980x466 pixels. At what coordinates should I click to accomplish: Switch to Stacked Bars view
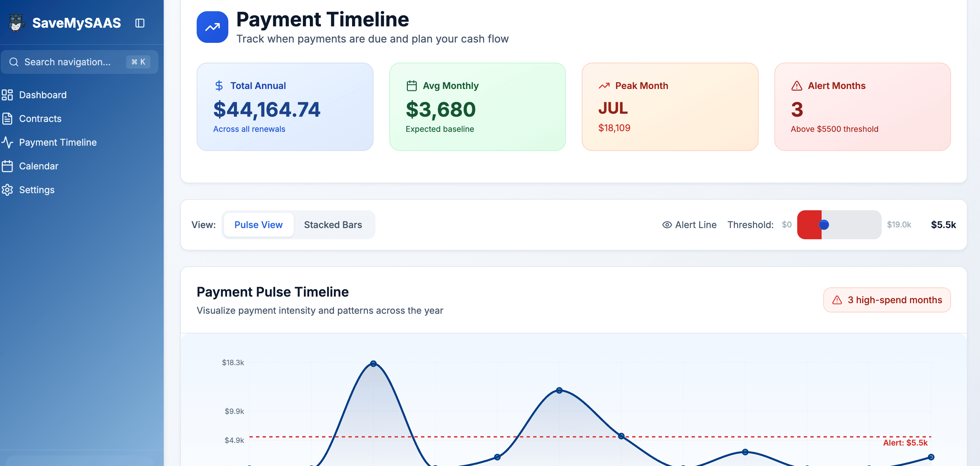pos(333,225)
